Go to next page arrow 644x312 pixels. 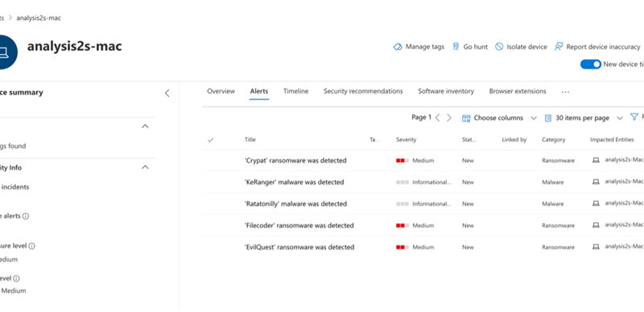pos(449,118)
